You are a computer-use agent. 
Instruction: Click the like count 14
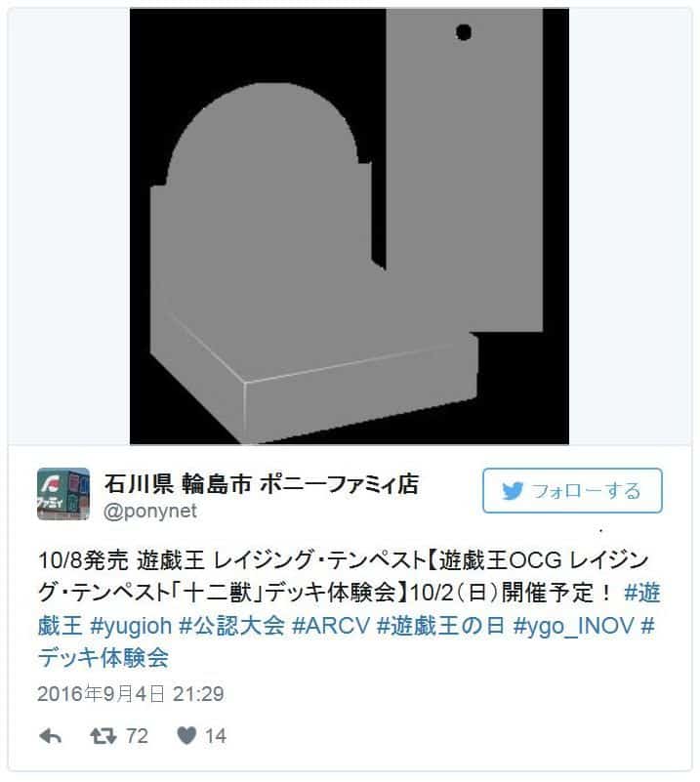(x=216, y=736)
